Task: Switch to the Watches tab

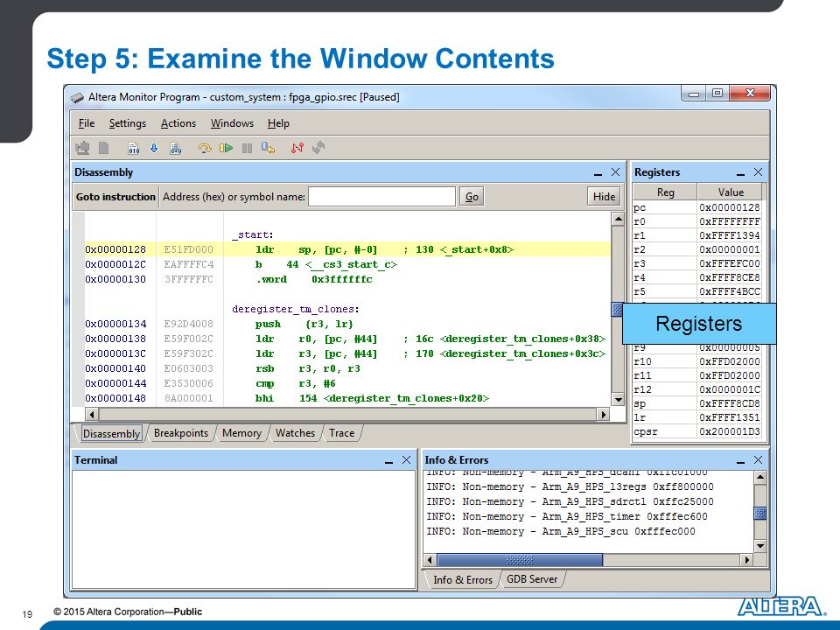Action: [x=295, y=433]
